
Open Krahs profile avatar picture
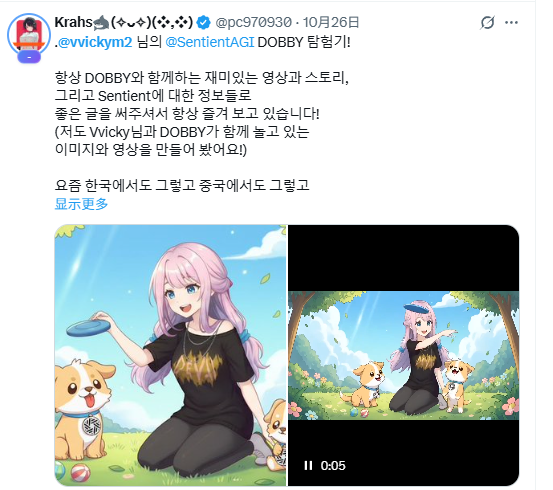tap(29, 34)
